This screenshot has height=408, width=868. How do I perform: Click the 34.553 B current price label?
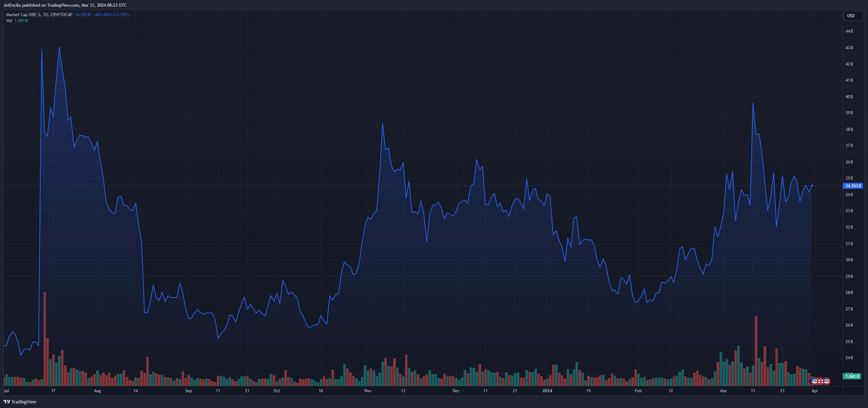(853, 186)
